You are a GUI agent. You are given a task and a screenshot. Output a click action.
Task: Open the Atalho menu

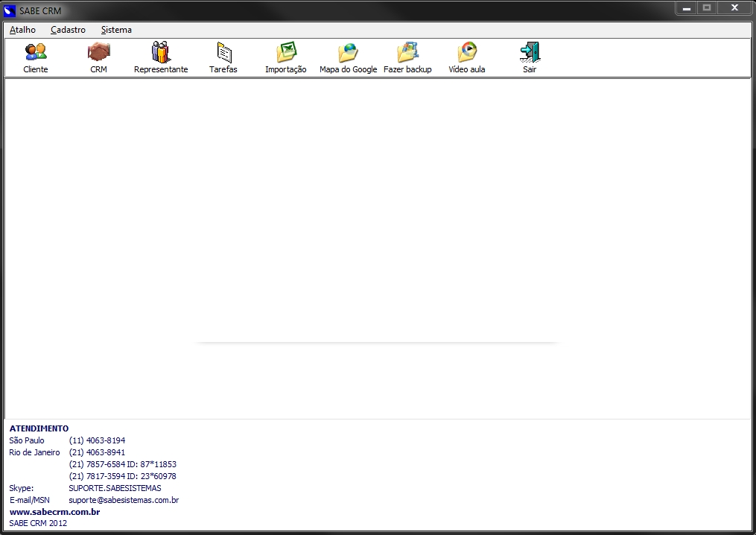point(22,30)
